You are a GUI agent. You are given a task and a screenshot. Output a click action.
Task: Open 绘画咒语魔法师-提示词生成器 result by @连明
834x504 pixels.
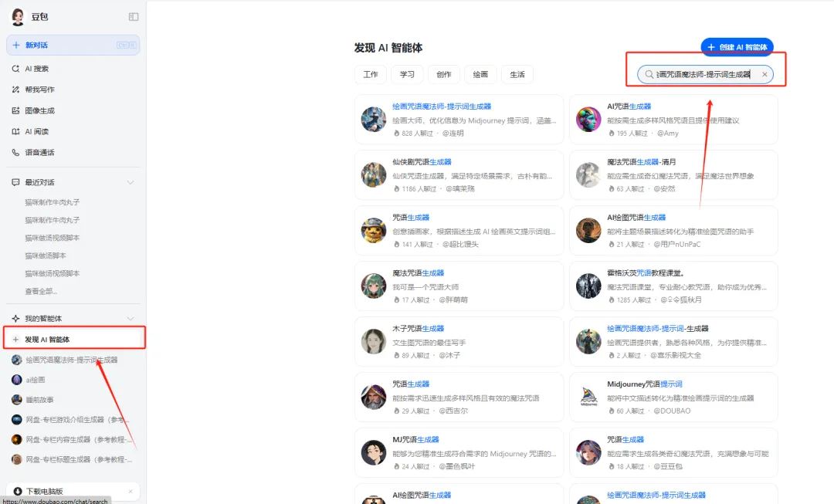point(459,120)
